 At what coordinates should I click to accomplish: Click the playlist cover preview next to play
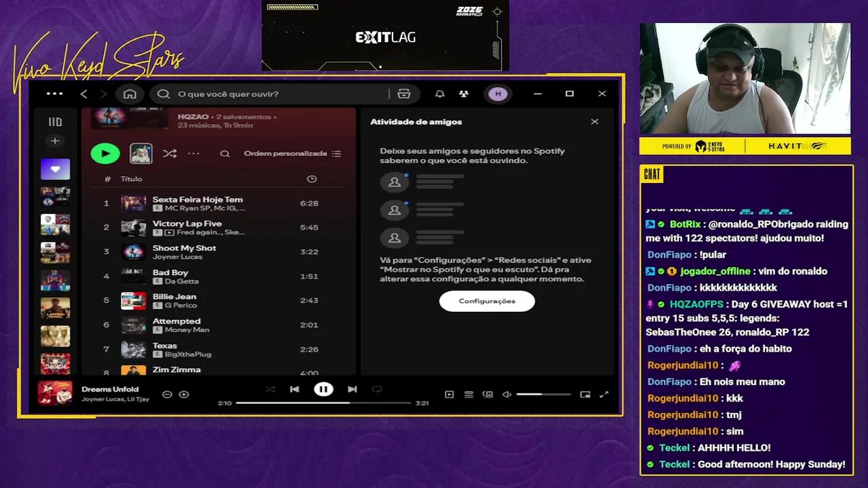[x=141, y=153]
